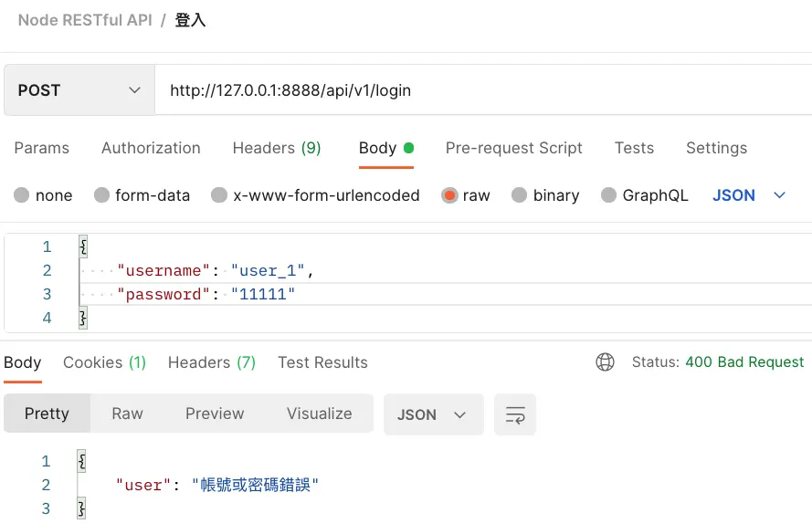
Task: Open the Pre-request Script tab
Action: 513,148
